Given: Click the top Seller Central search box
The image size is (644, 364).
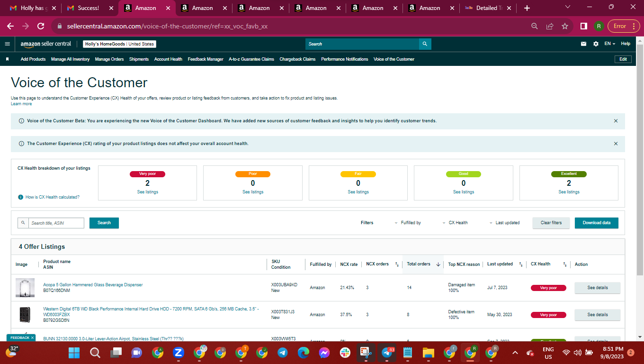Looking at the screenshot, I should point(362,44).
